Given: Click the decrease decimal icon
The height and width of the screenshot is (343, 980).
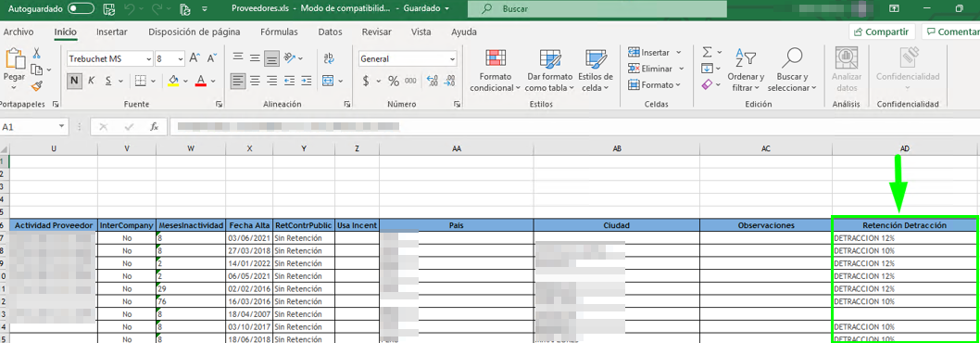Looking at the screenshot, I should [449, 81].
